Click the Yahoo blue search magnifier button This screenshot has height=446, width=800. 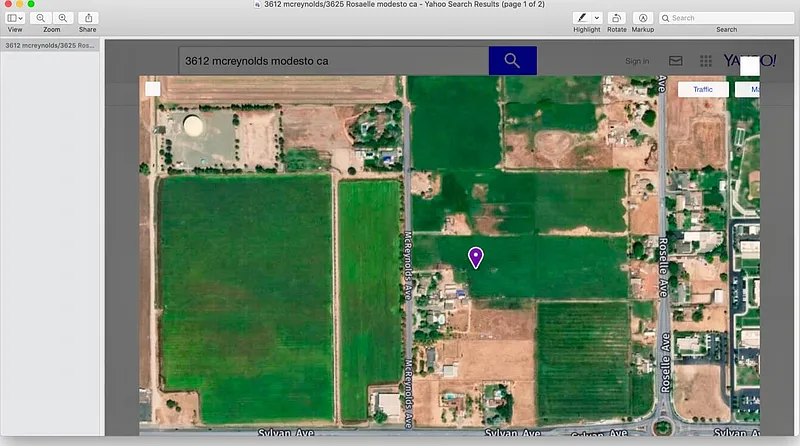pos(512,61)
